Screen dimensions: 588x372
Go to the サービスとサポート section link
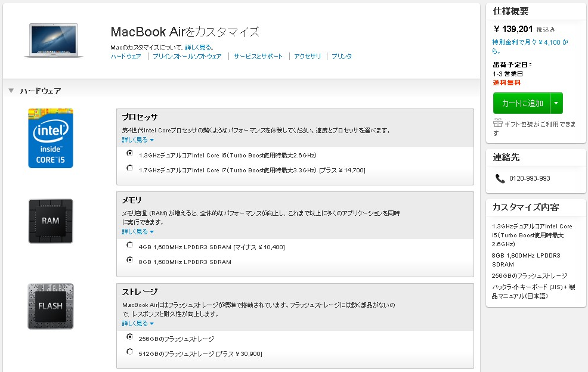(x=258, y=57)
